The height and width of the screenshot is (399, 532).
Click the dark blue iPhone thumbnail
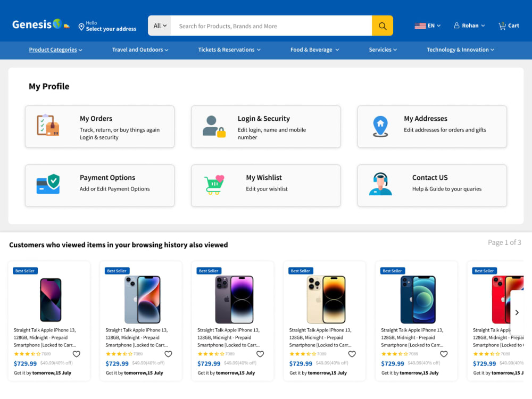click(x=418, y=300)
